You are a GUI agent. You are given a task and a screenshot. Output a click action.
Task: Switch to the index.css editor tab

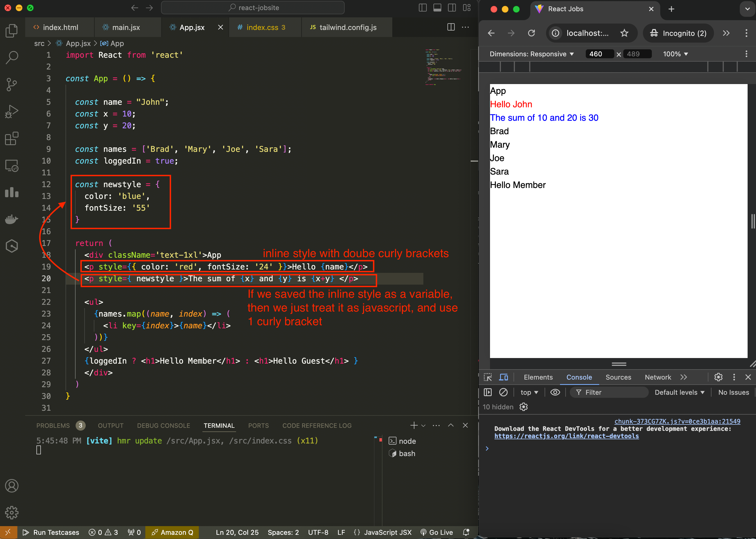coord(265,27)
